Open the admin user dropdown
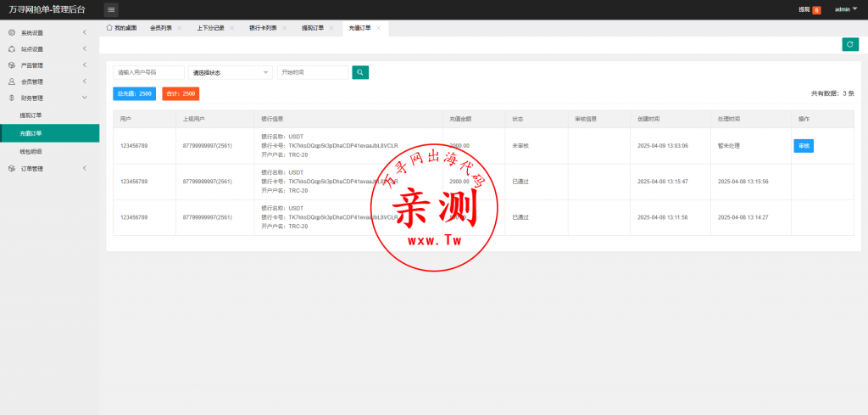This screenshot has width=868, height=415. click(x=846, y=9)
